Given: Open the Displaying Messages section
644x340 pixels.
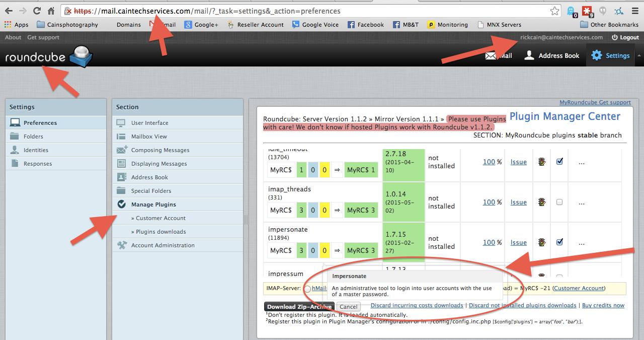Looking at the screenshot, I should (178, 164).
